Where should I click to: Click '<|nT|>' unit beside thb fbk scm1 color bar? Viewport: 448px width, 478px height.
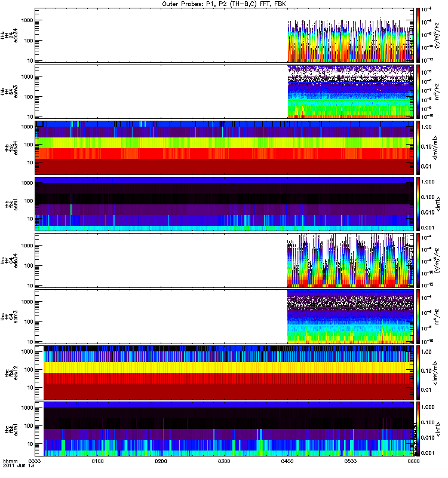click(438, 204)
